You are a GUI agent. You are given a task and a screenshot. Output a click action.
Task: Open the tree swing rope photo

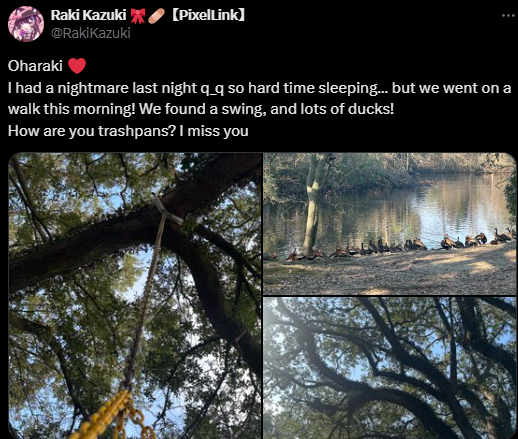point(135,296)
